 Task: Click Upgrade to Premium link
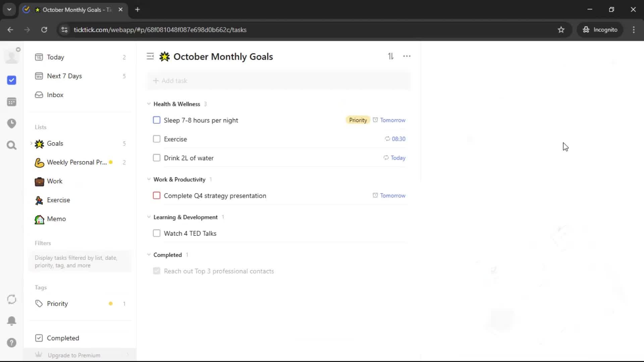74,355
